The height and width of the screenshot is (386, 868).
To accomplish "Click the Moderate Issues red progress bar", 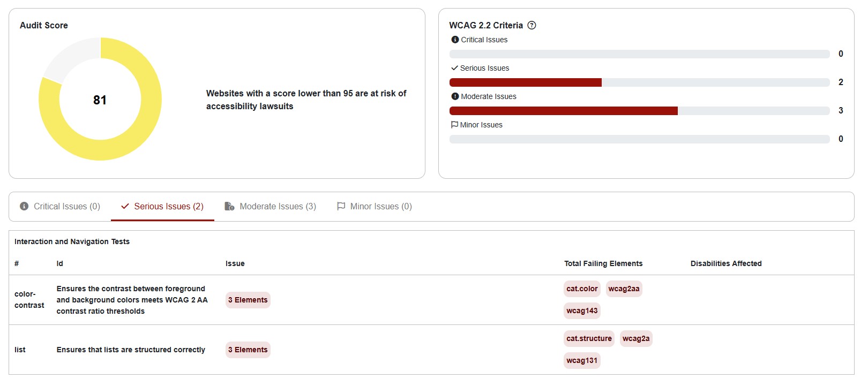I will 564,110.
